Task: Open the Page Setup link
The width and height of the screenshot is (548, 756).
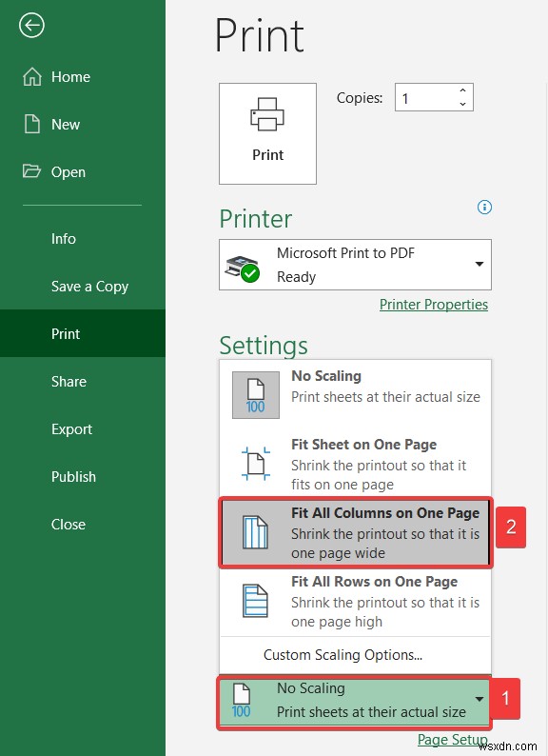Action: coord(453,740)
